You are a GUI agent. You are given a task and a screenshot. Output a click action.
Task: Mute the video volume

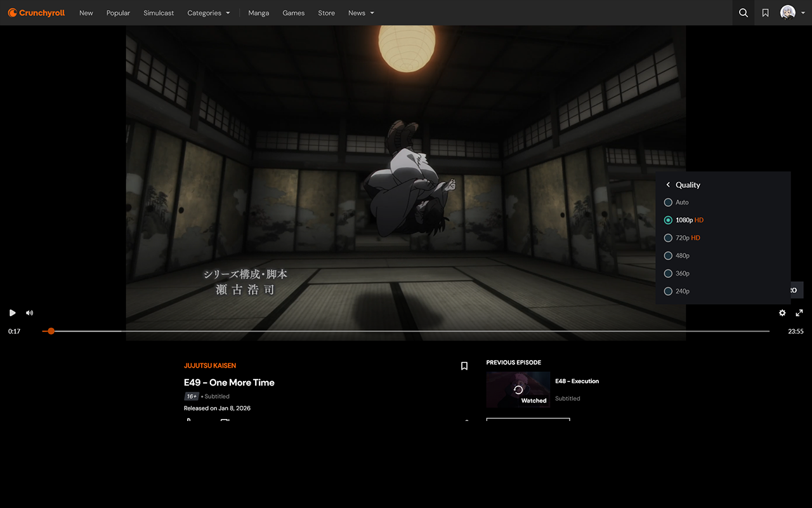tap(29, 312)
